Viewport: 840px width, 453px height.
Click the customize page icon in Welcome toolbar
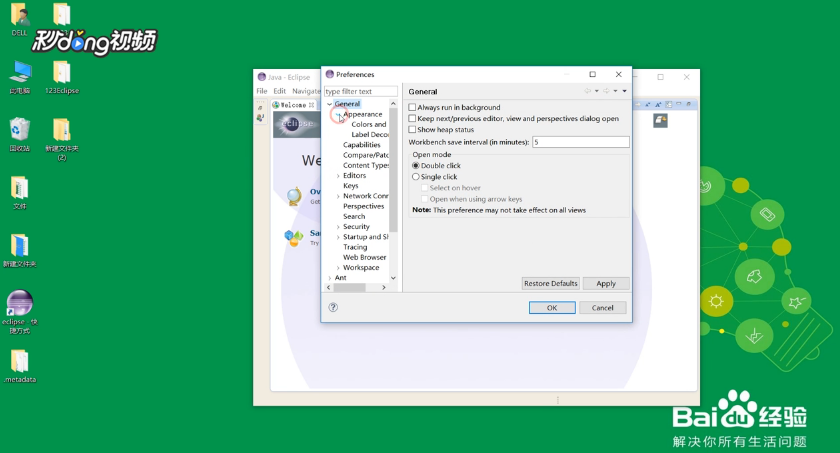pyautogui.click(x=669, y=104)
